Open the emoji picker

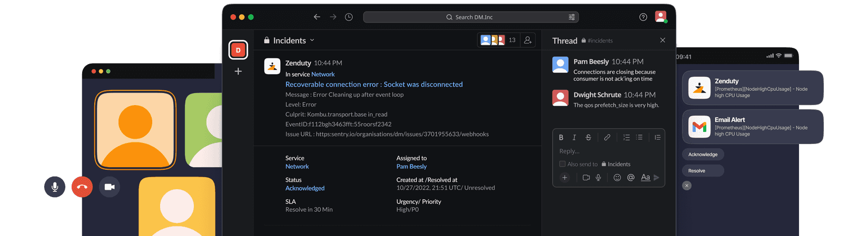pyautogui.click(x=617, y=178)
